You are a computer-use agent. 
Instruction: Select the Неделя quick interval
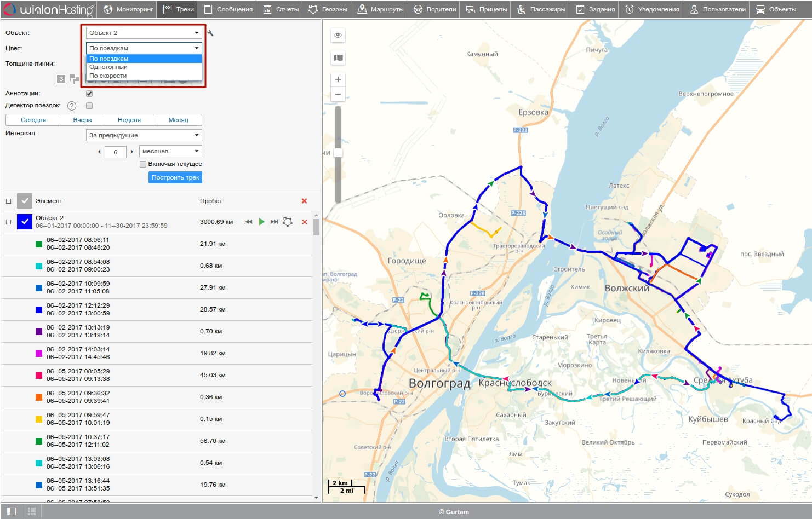coord(129,120)
